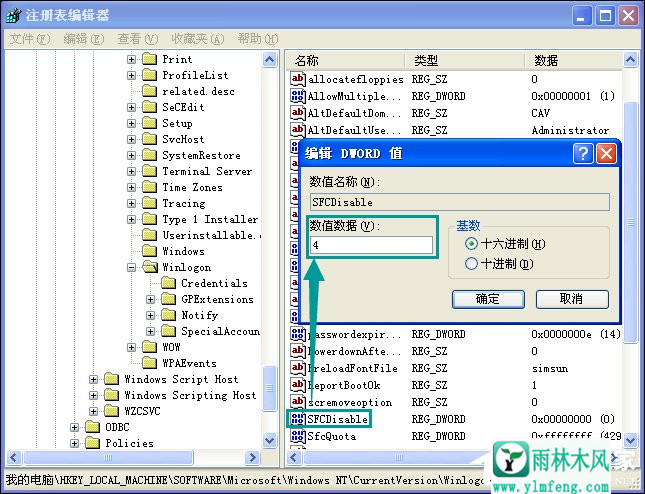Click the open Winlogon folder icon
The width and height of the screenshot is (645, 494).
[150, 267]
